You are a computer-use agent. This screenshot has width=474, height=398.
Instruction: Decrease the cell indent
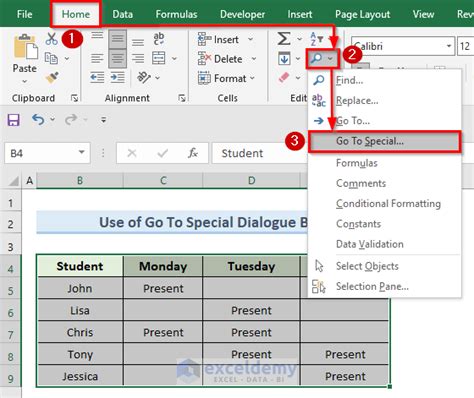(x=97, y=78)
